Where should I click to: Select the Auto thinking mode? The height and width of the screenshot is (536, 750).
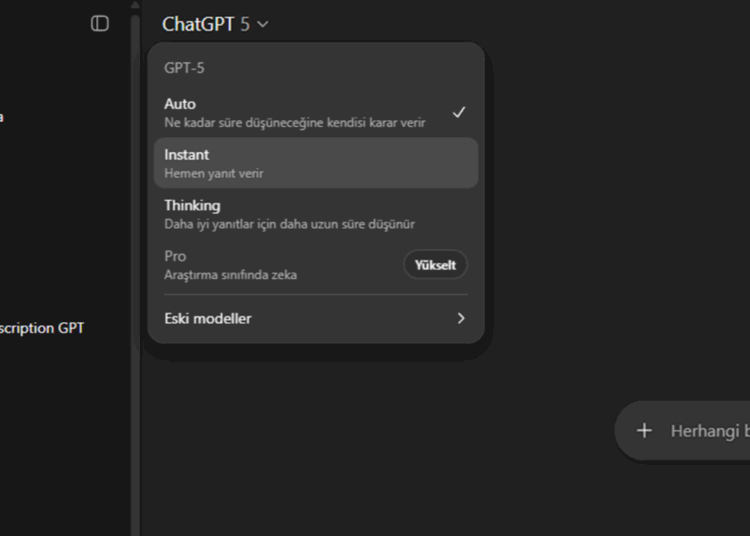pos(316,112)
